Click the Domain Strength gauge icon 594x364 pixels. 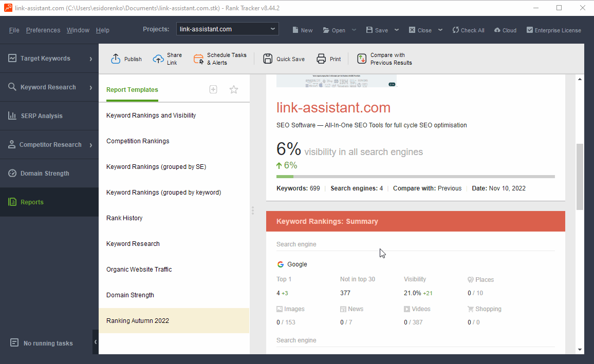[12, 173]
